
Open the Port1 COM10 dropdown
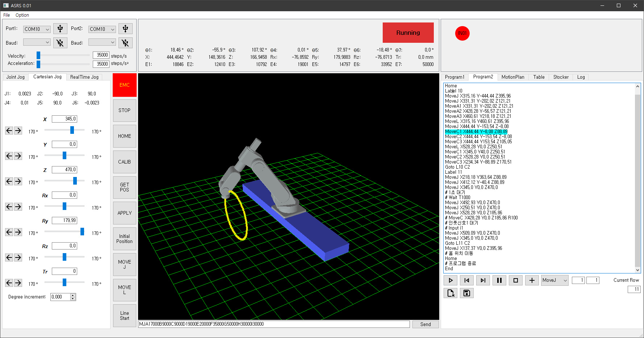click(37, 29)
